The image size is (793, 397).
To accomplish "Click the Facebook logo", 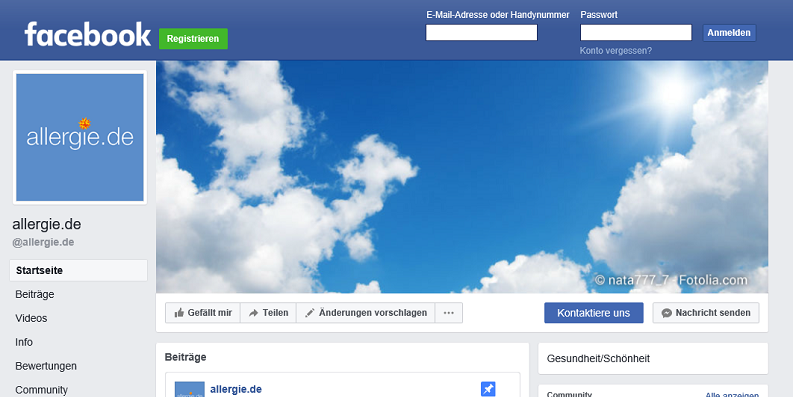I will 87,34.
